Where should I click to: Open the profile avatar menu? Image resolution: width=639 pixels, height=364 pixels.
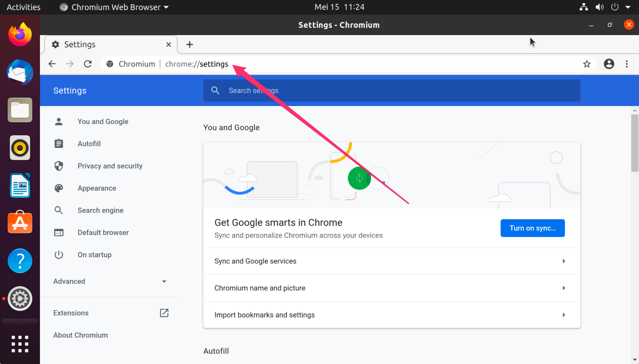[x=609, y=64]
